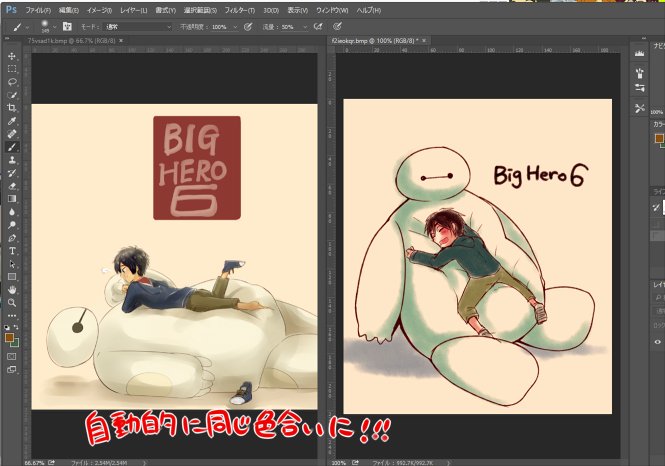Select the Quick Selection tool

point(12,95)
